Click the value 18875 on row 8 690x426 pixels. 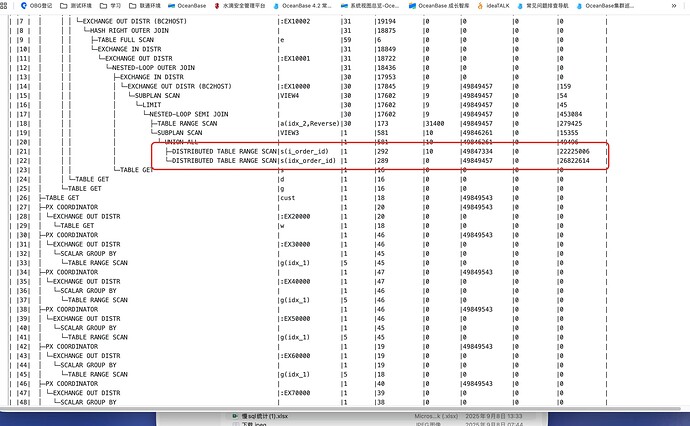[386, 30]
